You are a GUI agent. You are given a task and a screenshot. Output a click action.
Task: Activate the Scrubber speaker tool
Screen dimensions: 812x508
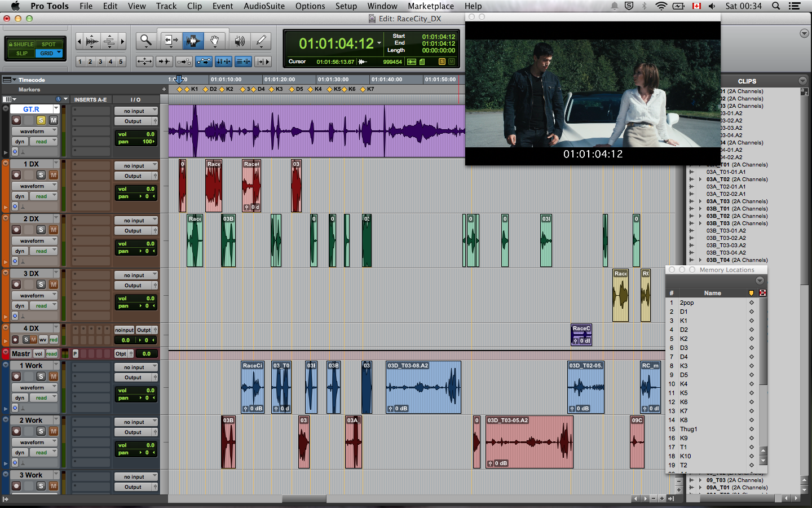[240, 41]
